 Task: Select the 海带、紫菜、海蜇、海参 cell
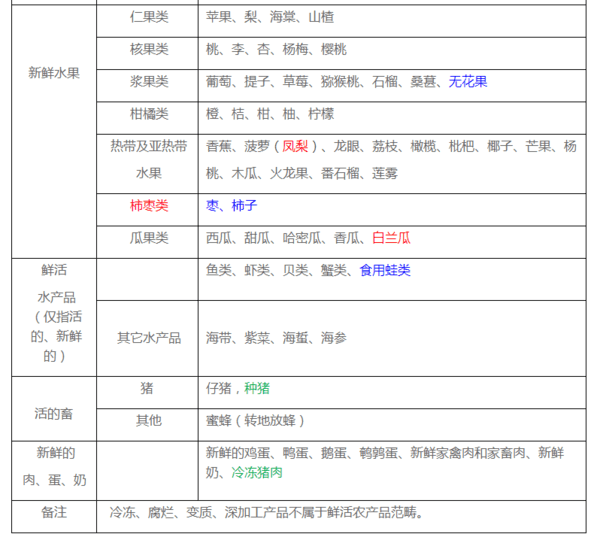(x=276, y=338)
